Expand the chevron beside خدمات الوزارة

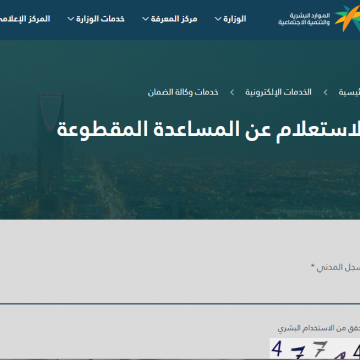[x=71, y=19]
